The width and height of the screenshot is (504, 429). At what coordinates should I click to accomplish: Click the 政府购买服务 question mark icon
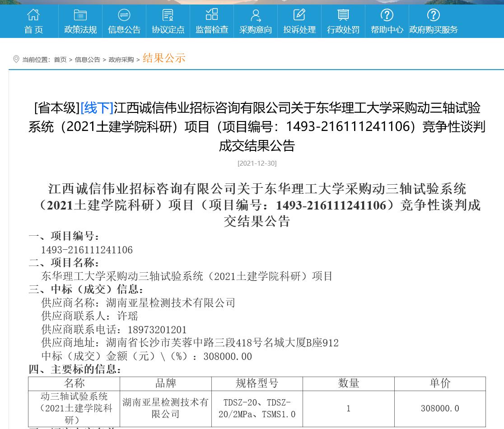tap(434, 15)
